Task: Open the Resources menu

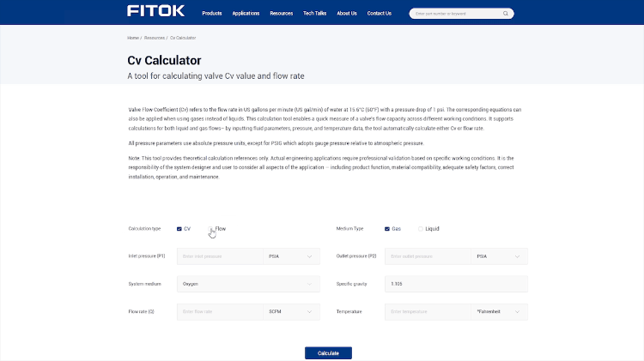Action: point(282,14)
